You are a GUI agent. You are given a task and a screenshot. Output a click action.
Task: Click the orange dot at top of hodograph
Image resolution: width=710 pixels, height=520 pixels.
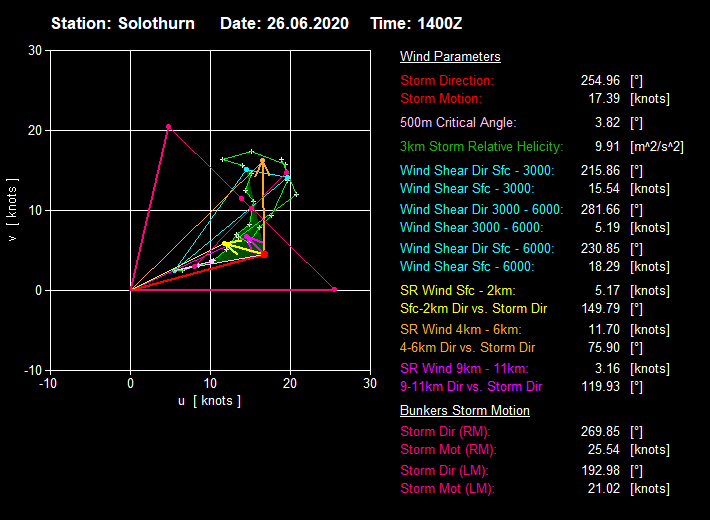[x=263, y=161]
